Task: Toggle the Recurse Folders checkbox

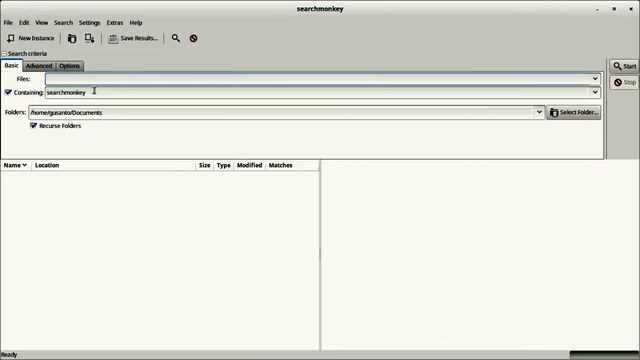Action: tap(33, 126)
